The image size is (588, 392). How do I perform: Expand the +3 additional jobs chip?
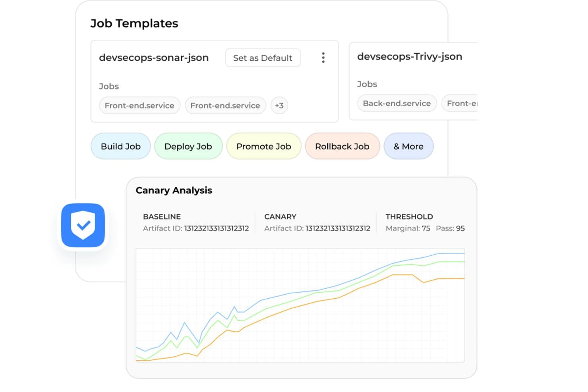[x=279, y=106]
